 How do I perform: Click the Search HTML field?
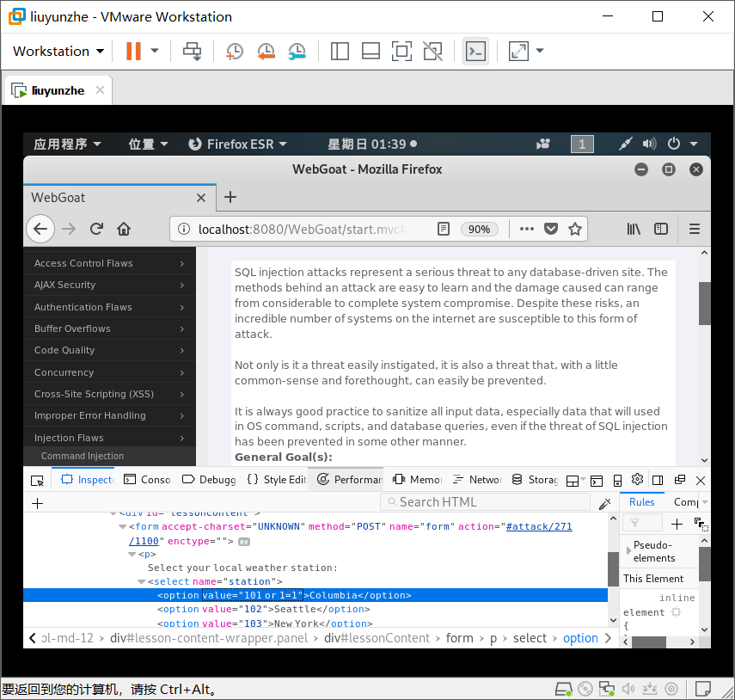[485, 502]
